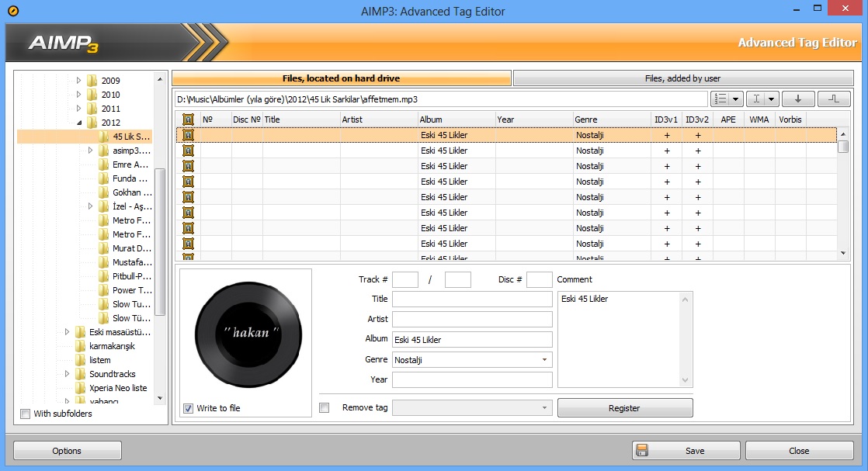Click the Comment text area

(x=619, y=339)
